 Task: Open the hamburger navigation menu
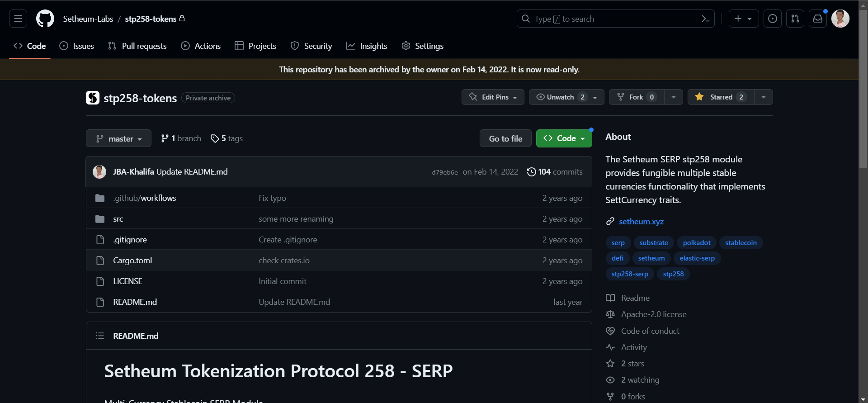pyautogui.click(x=18, y=19)
